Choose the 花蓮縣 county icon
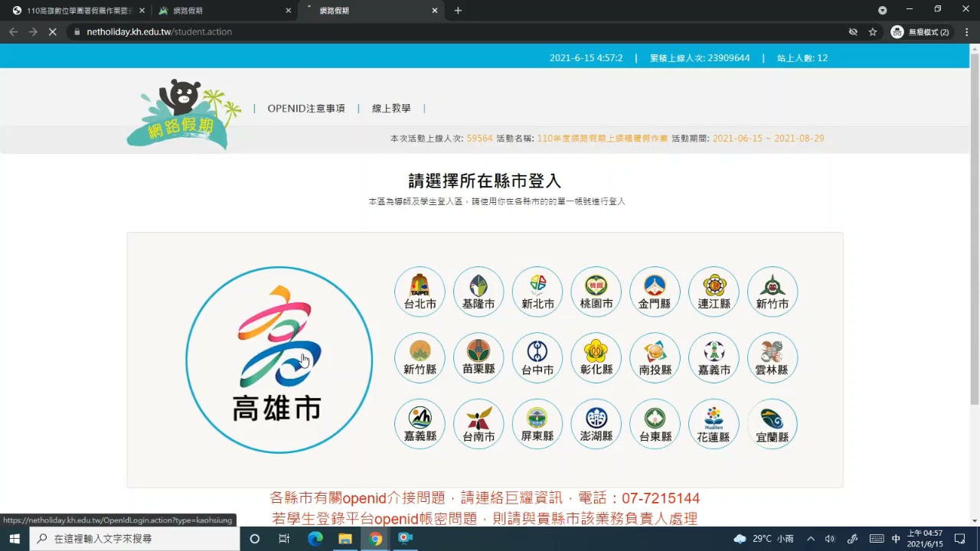The image size is (980, 551). pyautogui.click(x=714, y=424)
